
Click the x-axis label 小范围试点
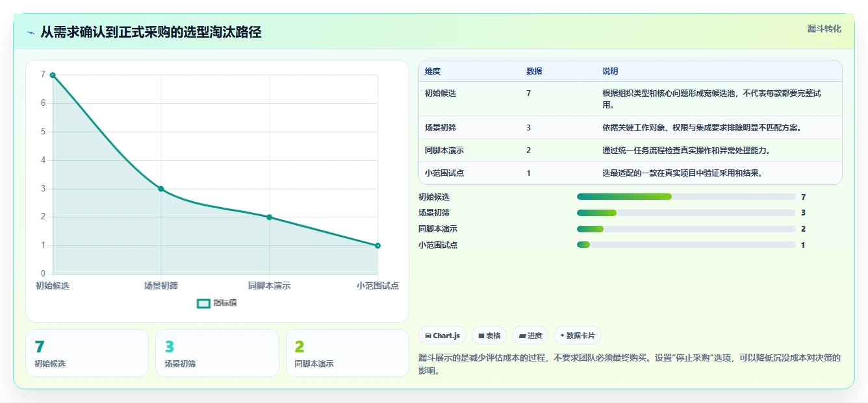377,286
